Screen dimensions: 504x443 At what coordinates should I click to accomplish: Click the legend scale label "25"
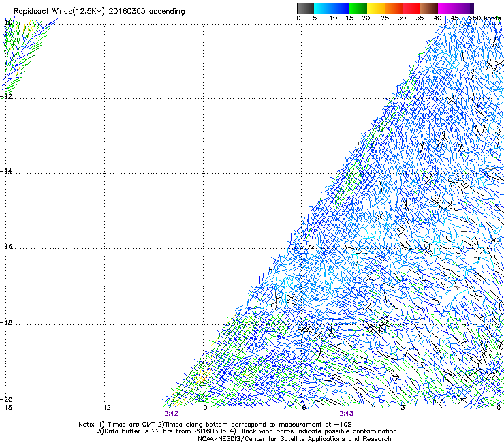click(385, 18)
